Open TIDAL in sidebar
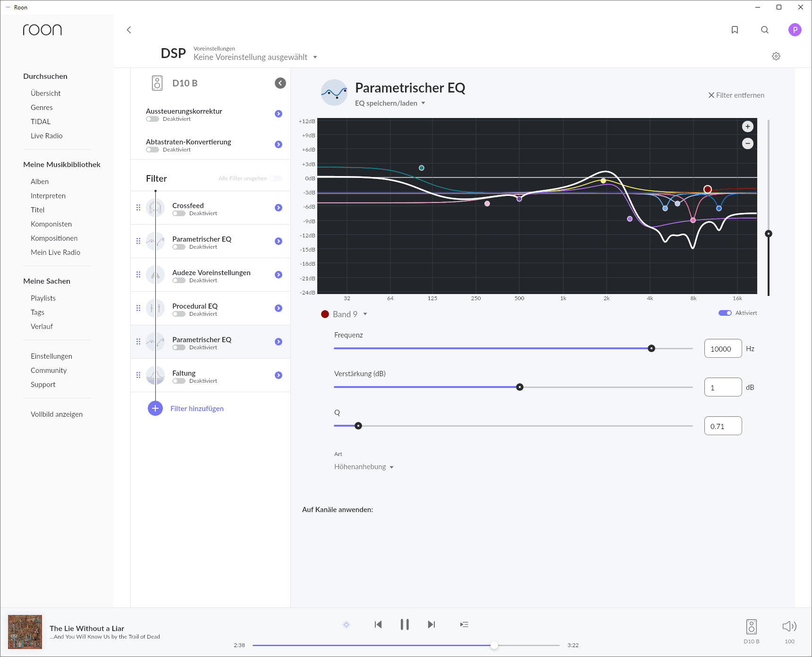812x657 pixels. [x=41, y=122]
